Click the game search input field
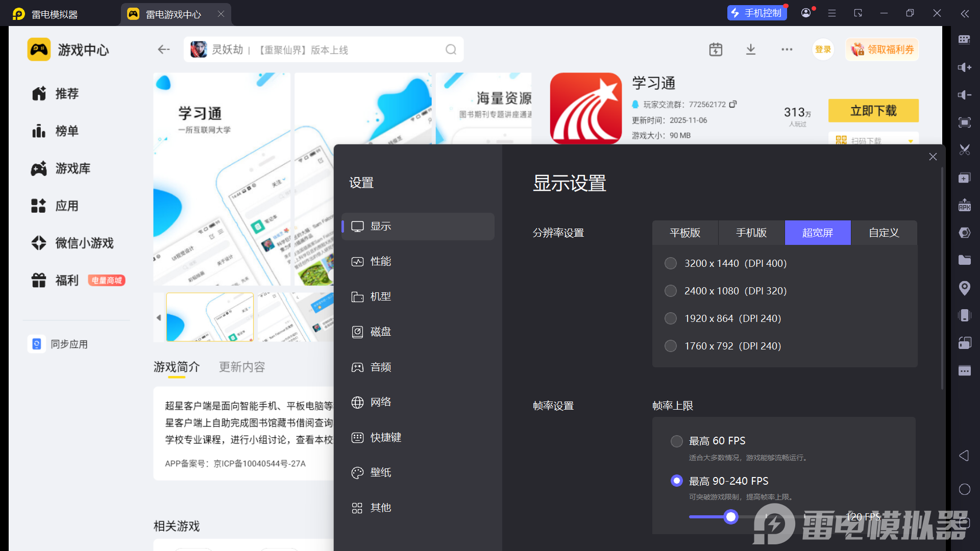The image size is (980, 551). point(316,49)
